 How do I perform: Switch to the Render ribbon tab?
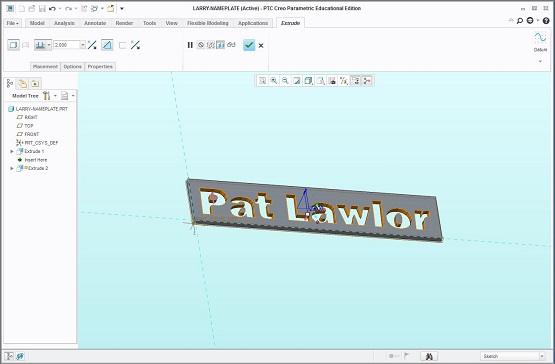(x=124, y=23)
